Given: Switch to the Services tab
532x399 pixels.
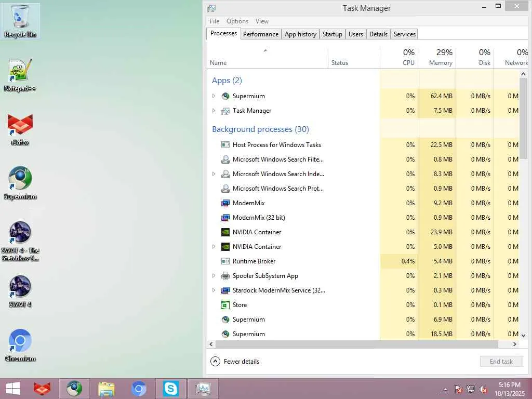Looking at the screenshot, I should click(x=404, y=34).
